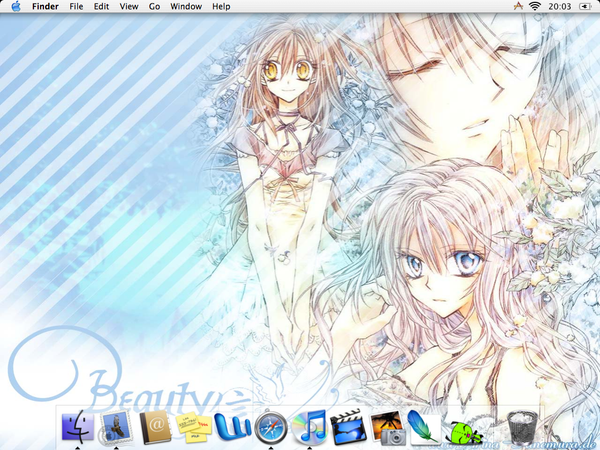Image resolution: width=600 pixels, height=450 pixels.
Task: Click the battery status icon
Action: tap(585, 7)
